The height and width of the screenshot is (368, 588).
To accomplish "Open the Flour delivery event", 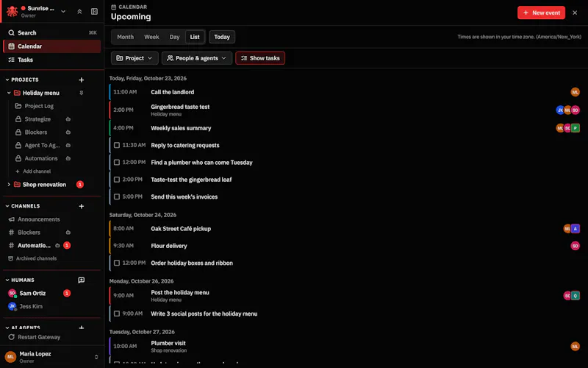I will pos(345,246).
